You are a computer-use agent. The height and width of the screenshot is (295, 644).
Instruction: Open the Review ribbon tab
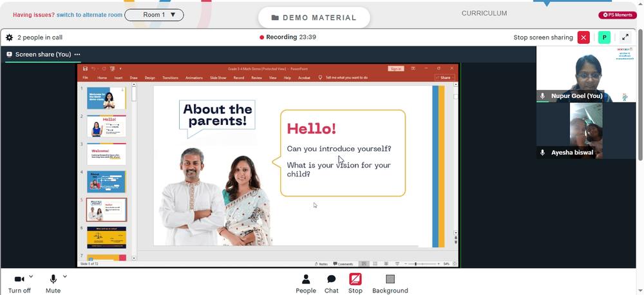coord(257,78)
